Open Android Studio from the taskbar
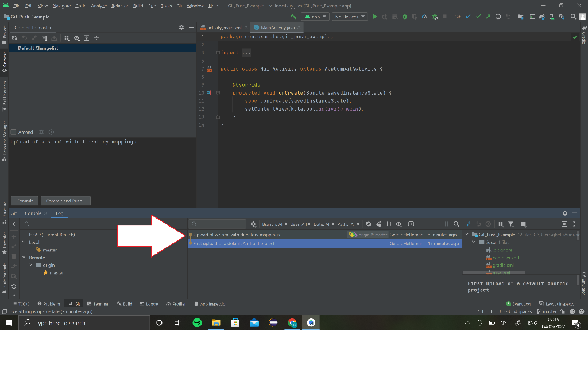The image size is (588, 370). pos(311,322)
